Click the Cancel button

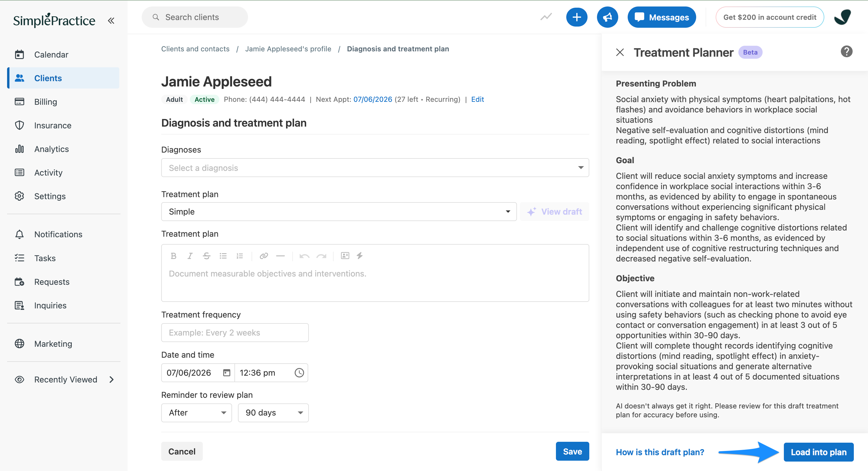[182, 452]
